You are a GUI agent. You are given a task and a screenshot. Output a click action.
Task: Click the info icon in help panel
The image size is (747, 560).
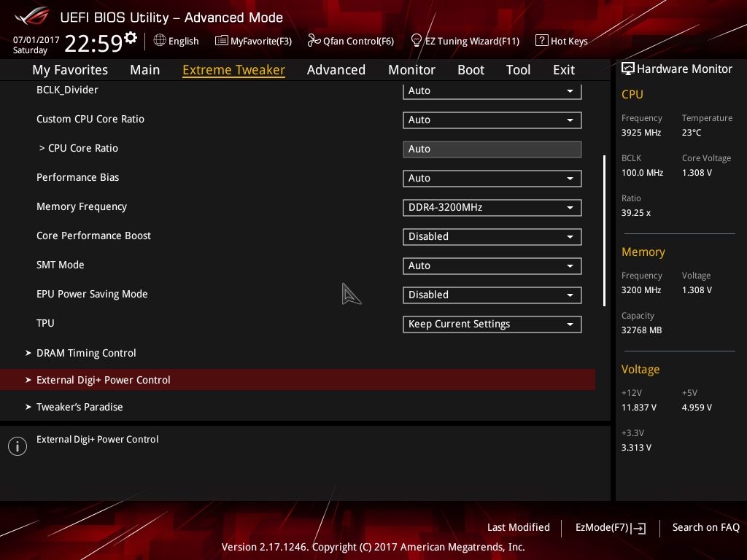point(18,446)
